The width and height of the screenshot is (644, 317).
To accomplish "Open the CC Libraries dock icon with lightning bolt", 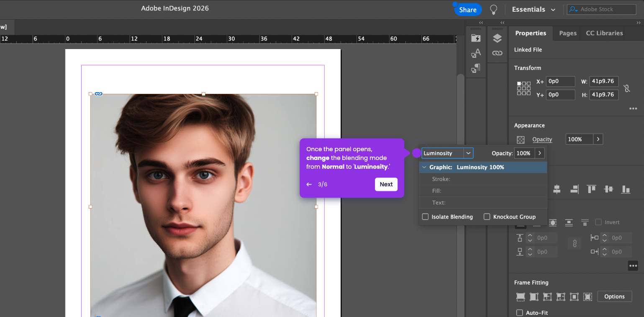I will [476, 39].
